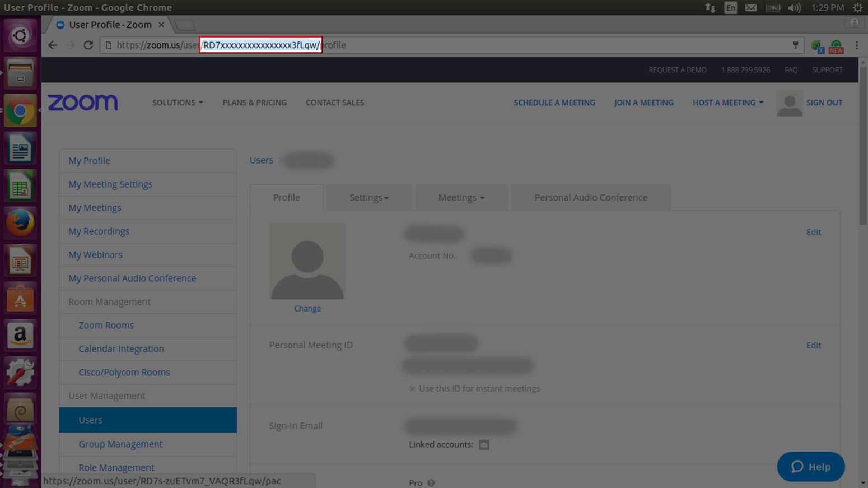Open the Chrome three-dot menu
Viewport: 868px width, 488px height.
(857, 45)
